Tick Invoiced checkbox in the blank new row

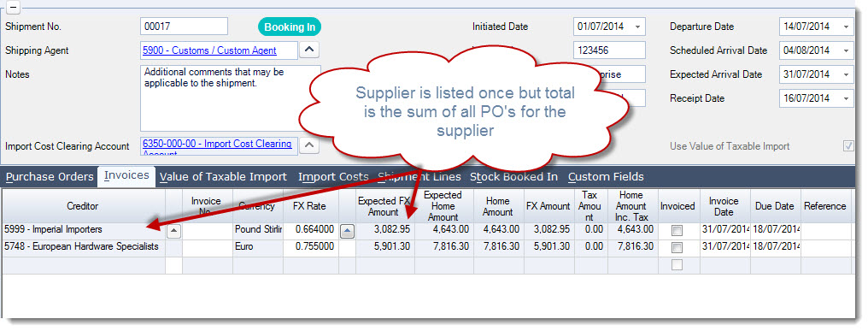pyautogui.click(x=677, y=265)
